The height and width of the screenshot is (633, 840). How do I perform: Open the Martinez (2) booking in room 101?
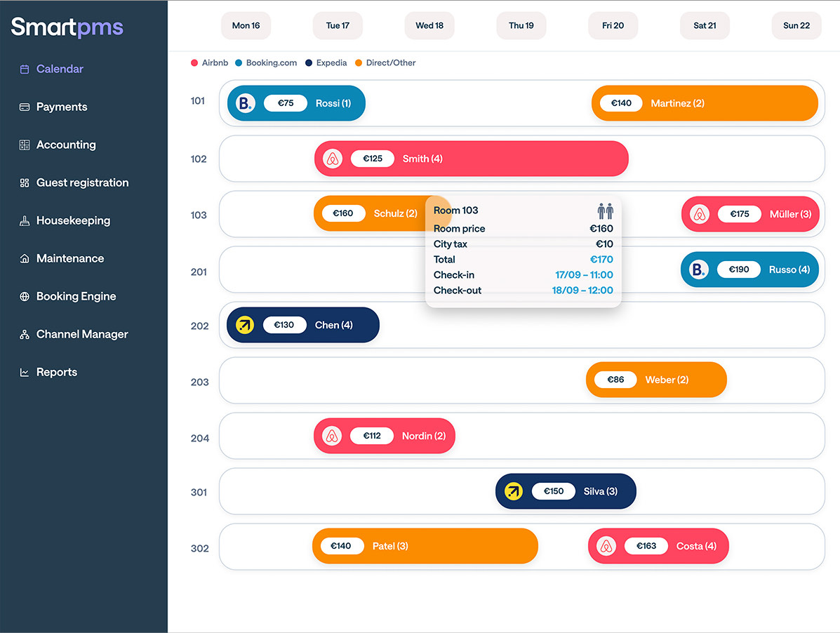point(705,103)
